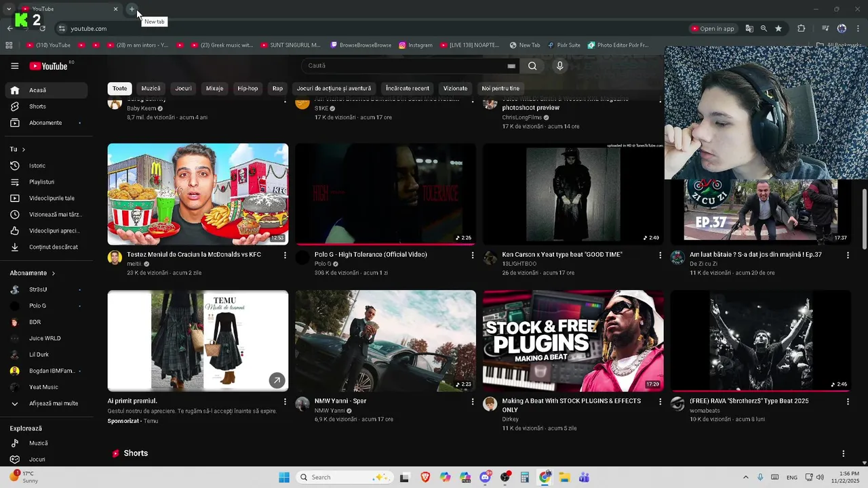Image resolution: width=868 pixels, height=488 pixels.
Task: Open Istoric in the sidebar
Action: tap(47, 165)
